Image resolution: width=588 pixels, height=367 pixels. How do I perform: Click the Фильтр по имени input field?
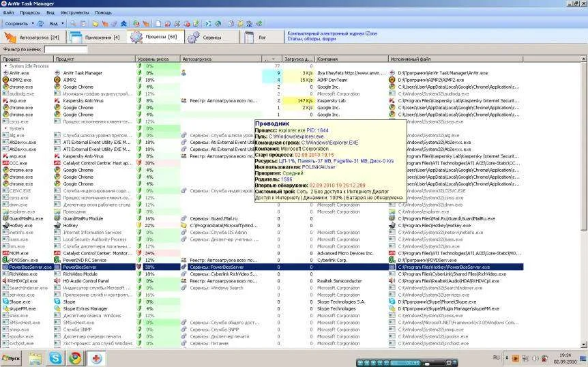[66, 49]
